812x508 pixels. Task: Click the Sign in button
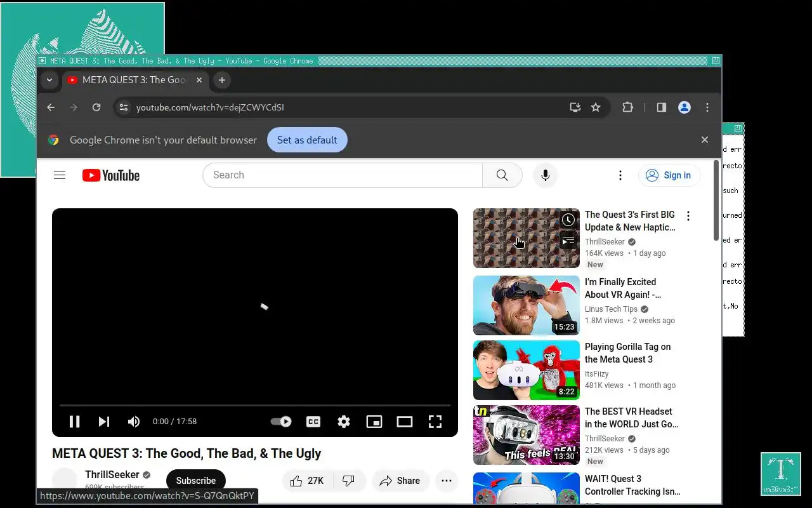coord(669,175)
